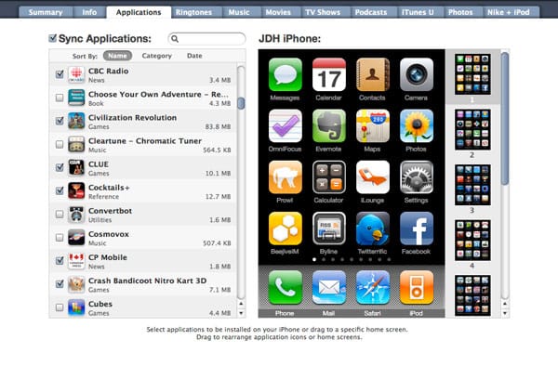Viewport: 558px width, 392px height.
Task: Check the Choose Your Own Adventure checkbox
Action: point(60,98)
